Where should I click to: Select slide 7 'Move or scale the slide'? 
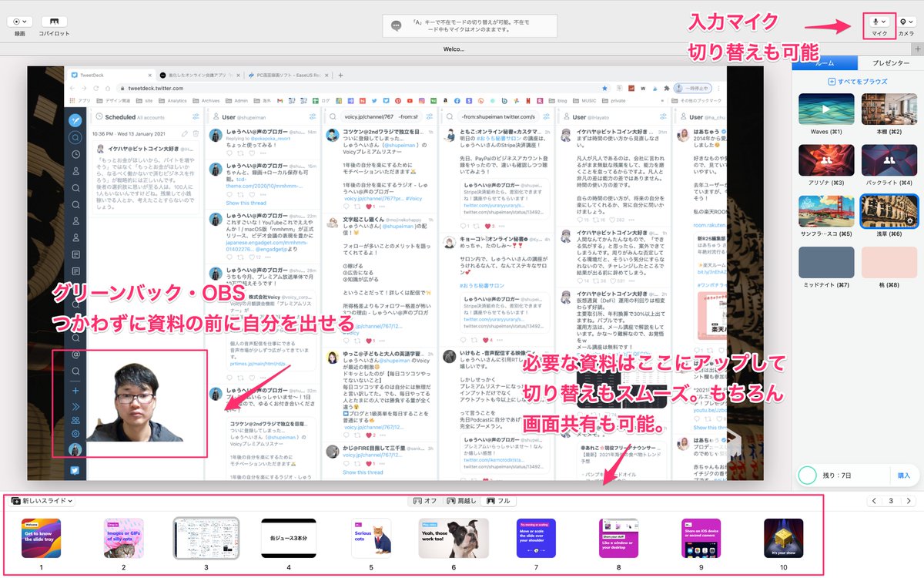click(536, 538)
